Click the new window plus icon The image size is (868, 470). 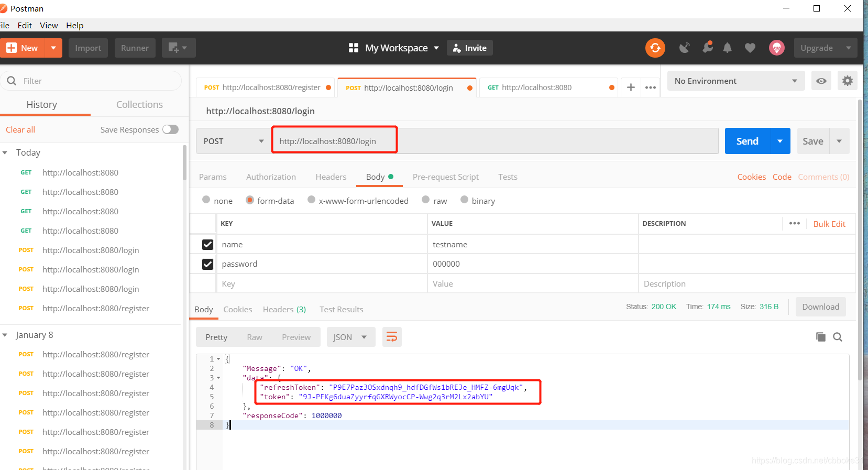tap(178, 48)
